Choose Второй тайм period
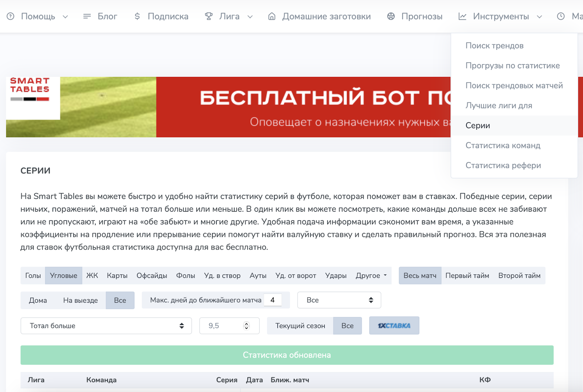Screen dimensions: 583x392 point(519,276)
